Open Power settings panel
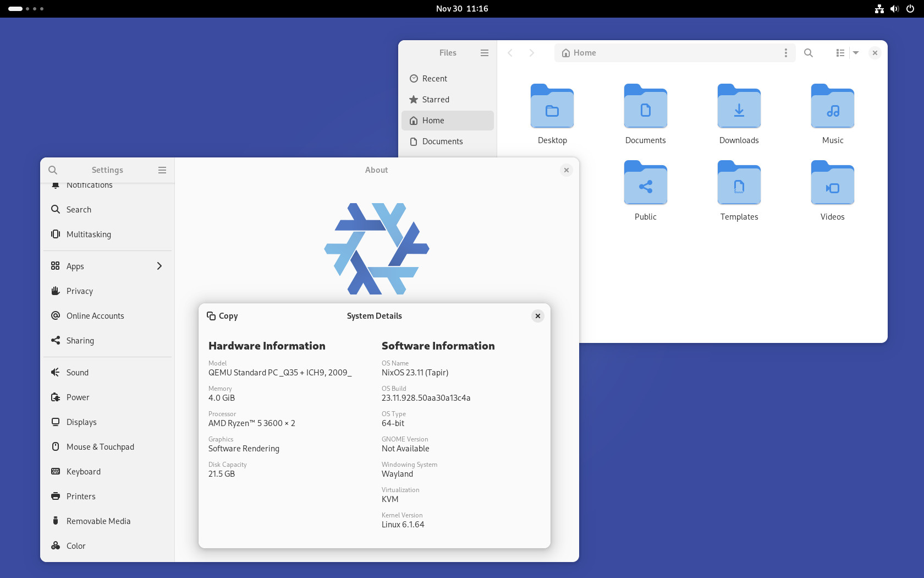 point(107,397)
